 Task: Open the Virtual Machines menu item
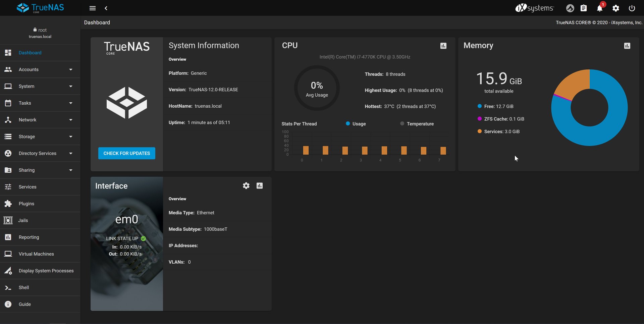(40, 254)
